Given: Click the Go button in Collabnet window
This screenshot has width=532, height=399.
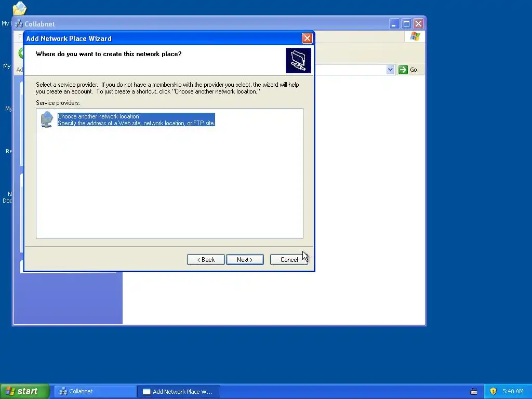Looking at the screenshot, I should pos(407,70).
